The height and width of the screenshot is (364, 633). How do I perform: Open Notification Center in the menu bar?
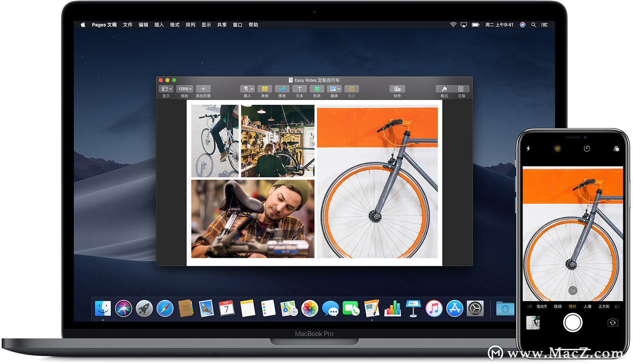[x=545, y=25]
